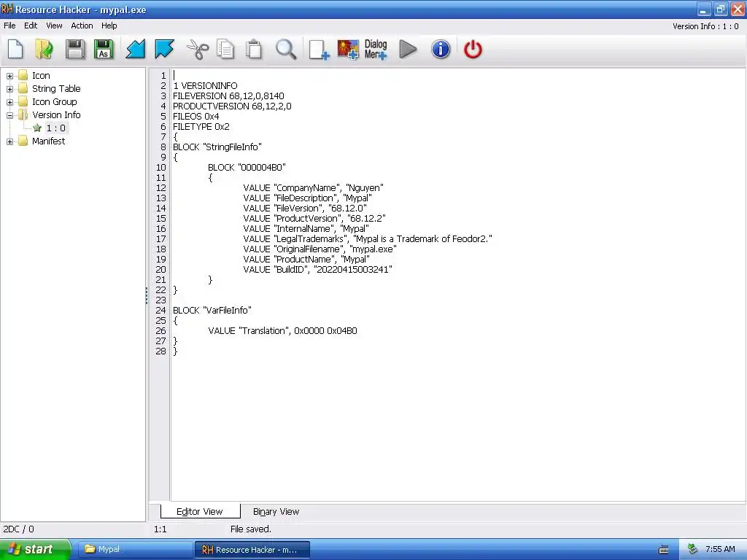This screenshot has width=747, height=560.
Task: Open the File menu
Action: pos(9,26)
